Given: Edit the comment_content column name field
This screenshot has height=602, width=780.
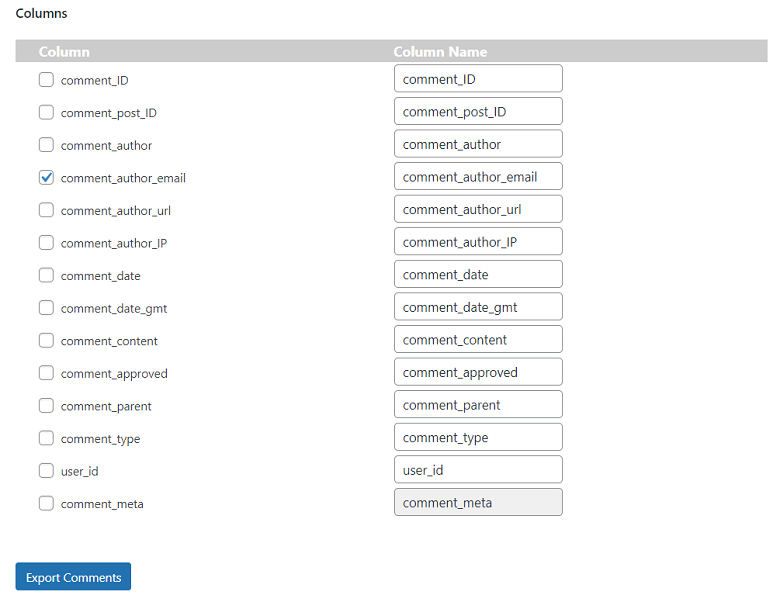Looking at the screenshot, I should point(478,340).
